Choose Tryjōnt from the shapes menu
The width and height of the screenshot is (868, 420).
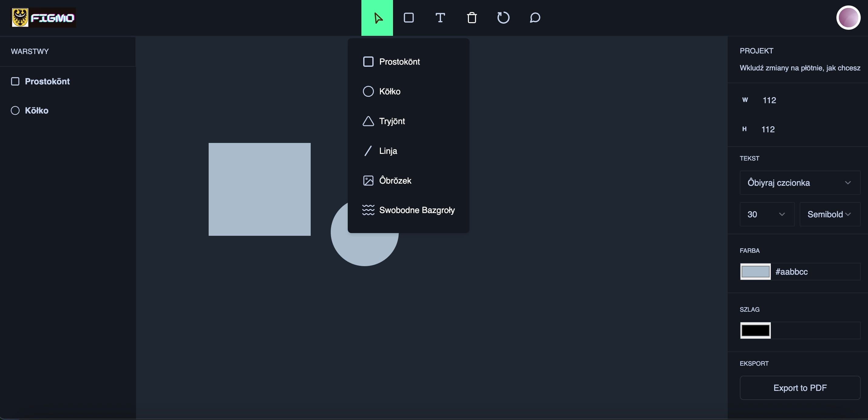391,121
